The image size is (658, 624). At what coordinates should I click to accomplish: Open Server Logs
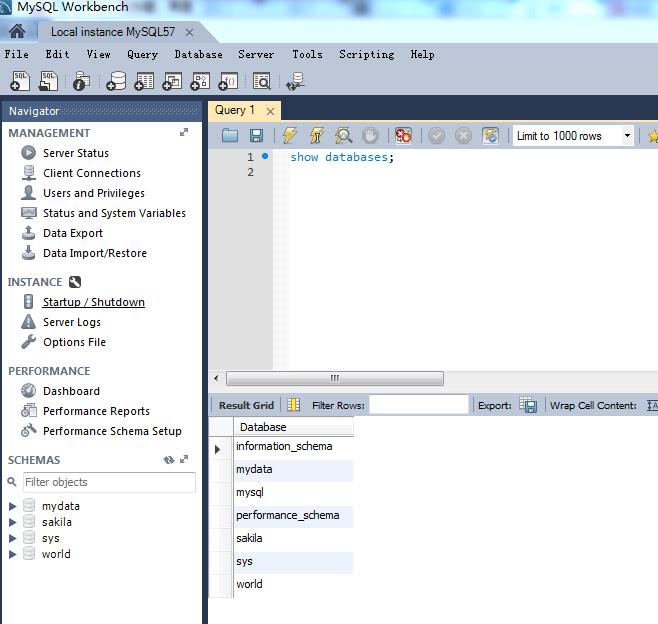(x=72, y=322)
